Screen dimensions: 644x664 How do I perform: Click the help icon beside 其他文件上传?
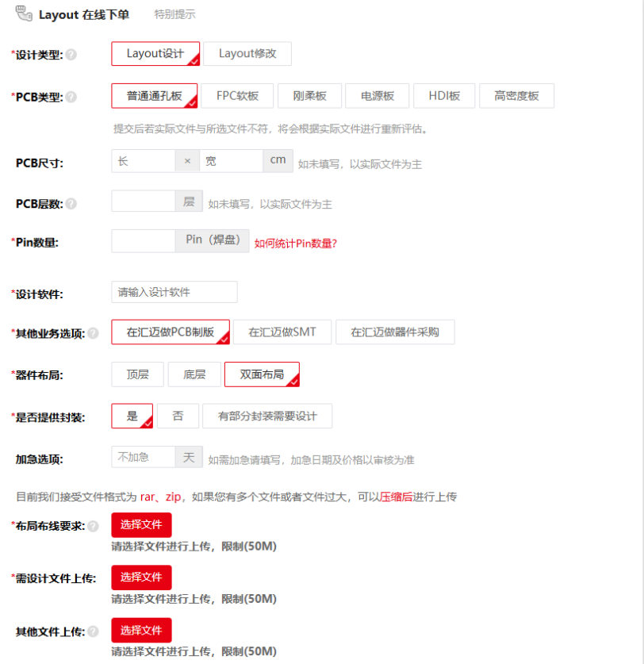93,632
